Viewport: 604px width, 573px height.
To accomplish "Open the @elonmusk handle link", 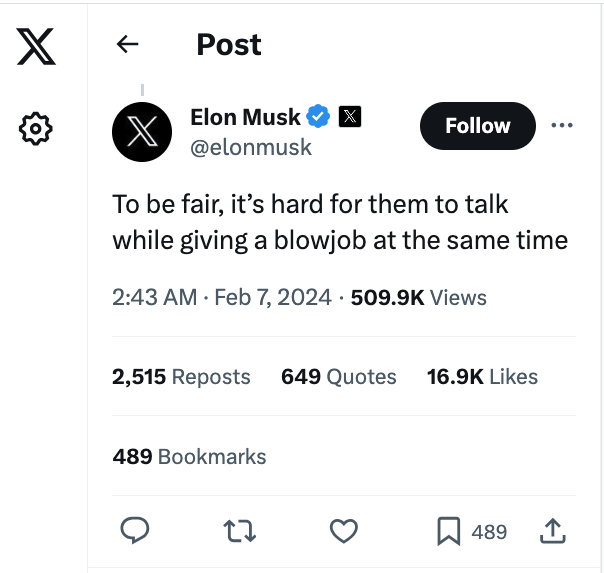I will click(x=251, y=148).
